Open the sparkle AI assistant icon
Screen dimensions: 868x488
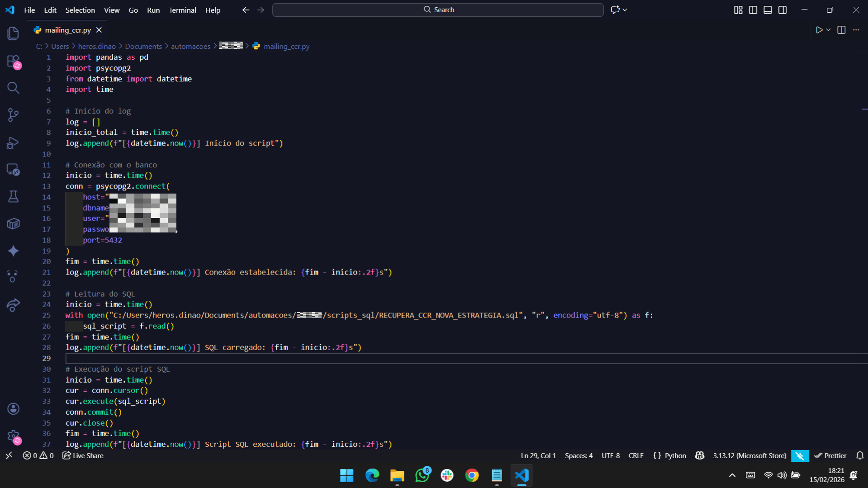coord(13,251)
